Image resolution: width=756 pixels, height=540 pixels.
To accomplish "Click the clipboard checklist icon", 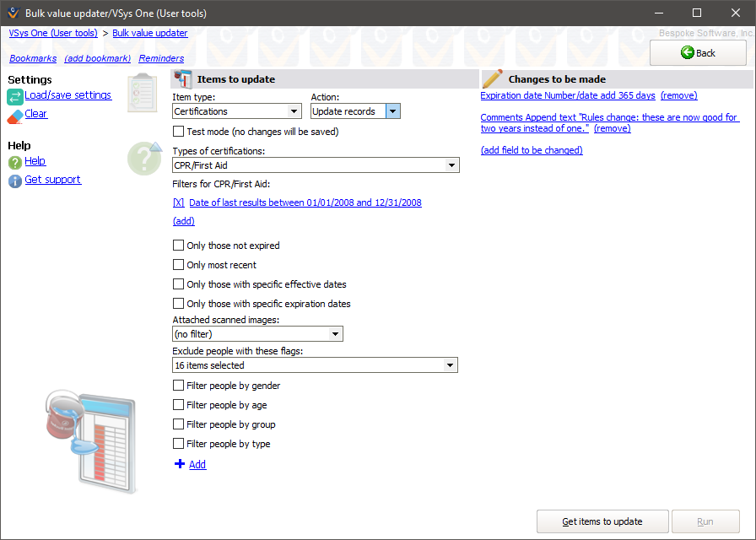I will [142, 93].
